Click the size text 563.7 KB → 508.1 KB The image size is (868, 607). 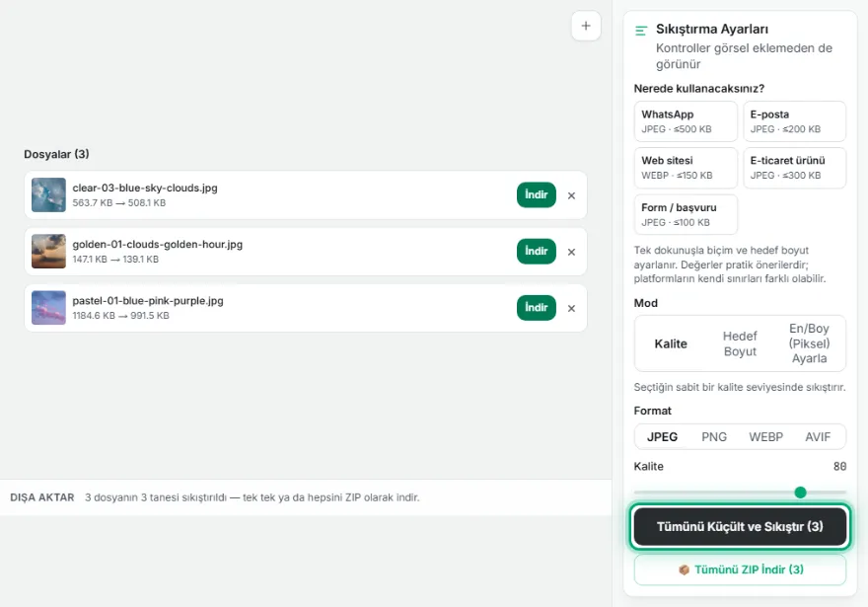119,202
